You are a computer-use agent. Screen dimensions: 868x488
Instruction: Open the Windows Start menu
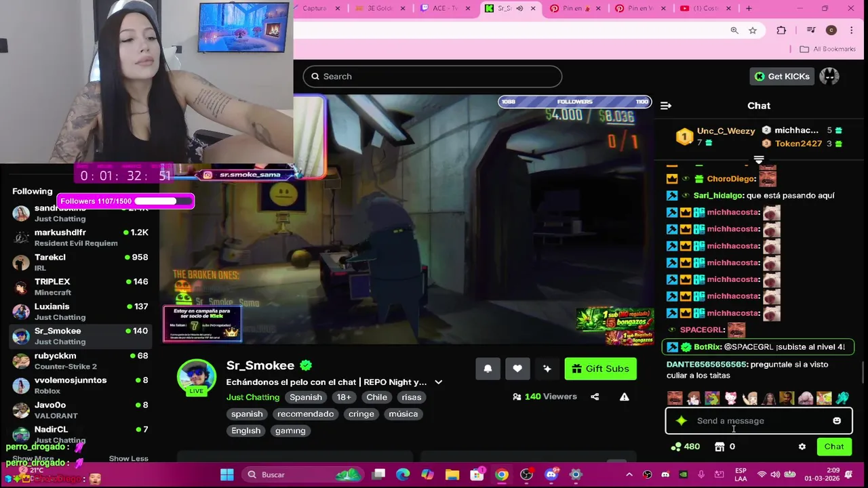pyautogui.click(x=227, y=474)
